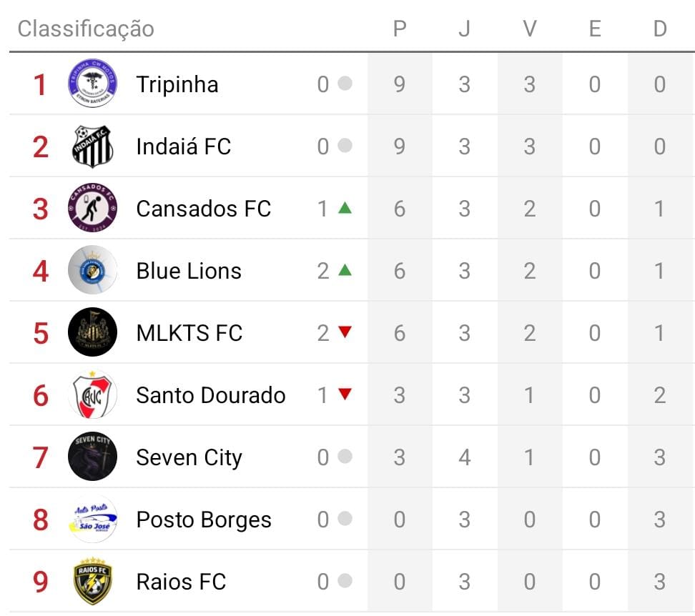
Task: Click the D losses column header
Action: click(659, 29)
